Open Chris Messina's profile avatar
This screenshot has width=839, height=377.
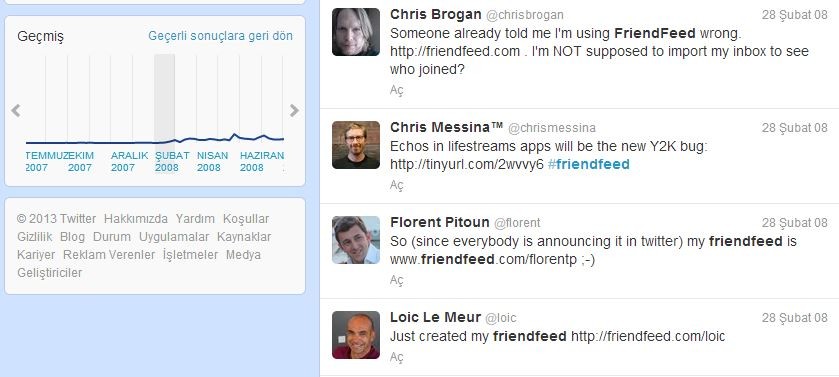coord(356,145)
